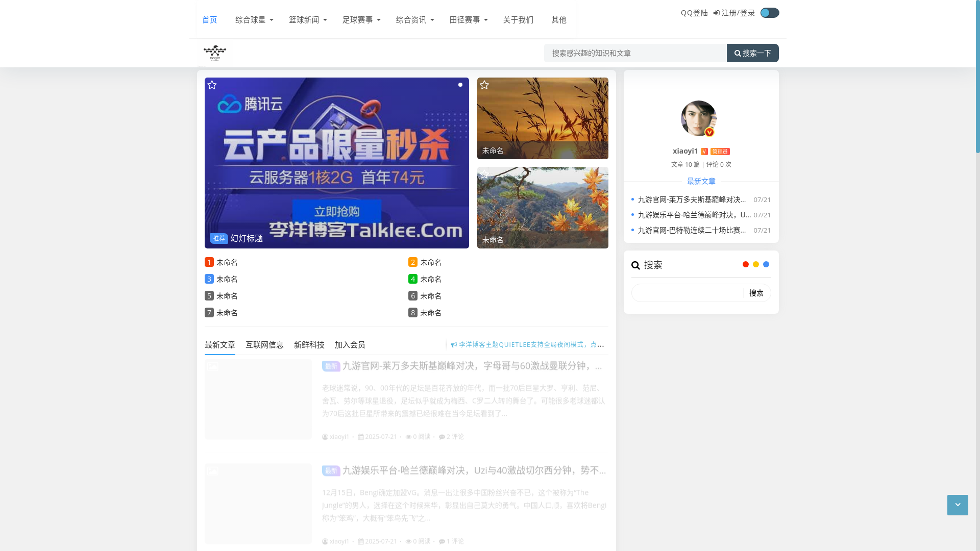Click the eagle site logo
980x551 pixels.
click(215, 53)
